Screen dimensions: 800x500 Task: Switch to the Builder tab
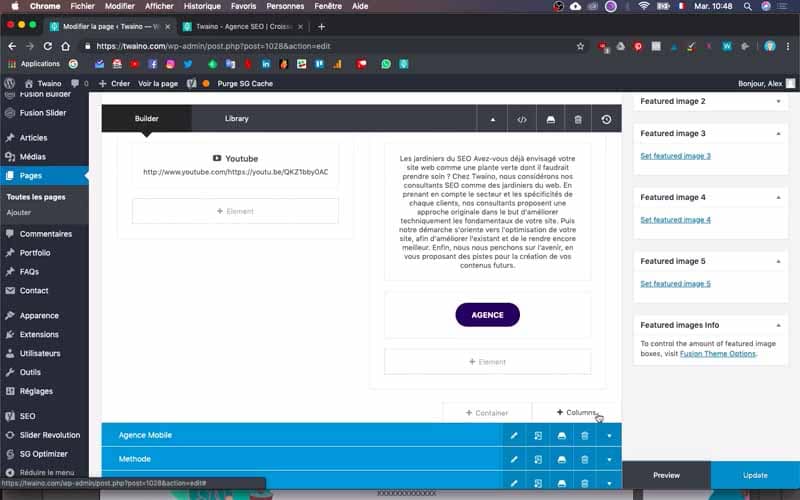point(146,118)
